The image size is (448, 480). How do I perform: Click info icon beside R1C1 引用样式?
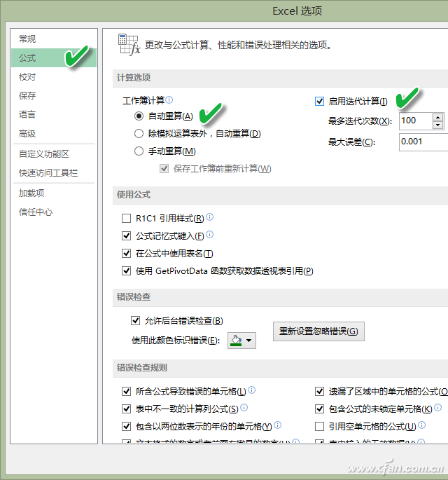[209, 217]
